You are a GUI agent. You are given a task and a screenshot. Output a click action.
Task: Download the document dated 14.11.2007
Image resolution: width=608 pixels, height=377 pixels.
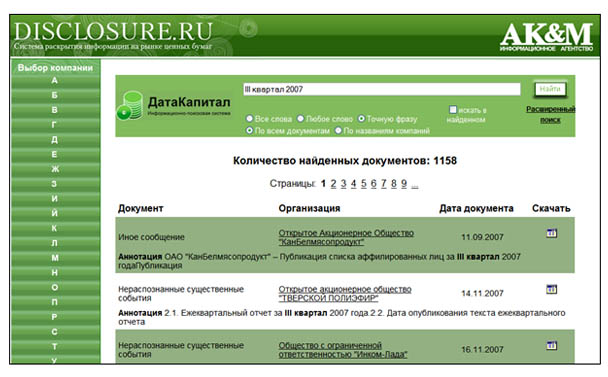coord(552,289)
